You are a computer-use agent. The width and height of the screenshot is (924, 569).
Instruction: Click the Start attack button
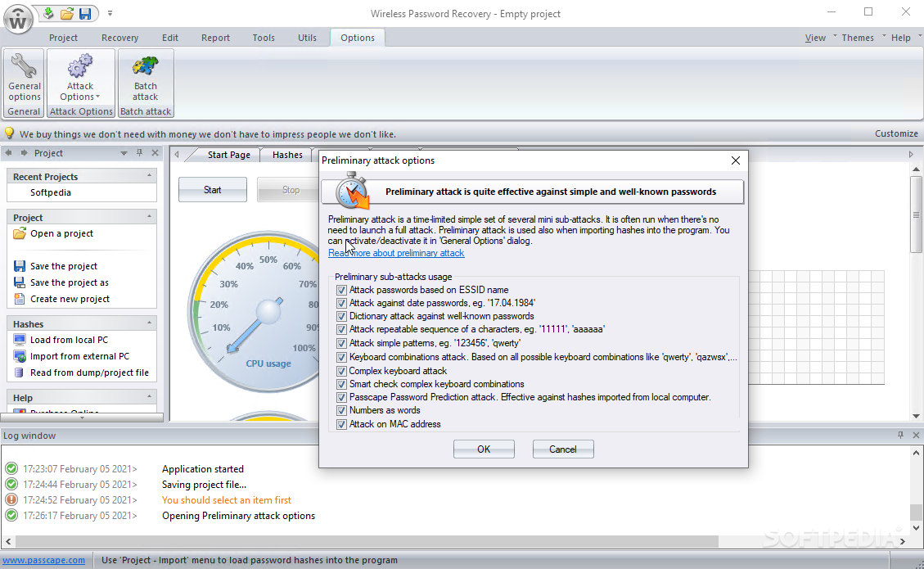point(213,190)
